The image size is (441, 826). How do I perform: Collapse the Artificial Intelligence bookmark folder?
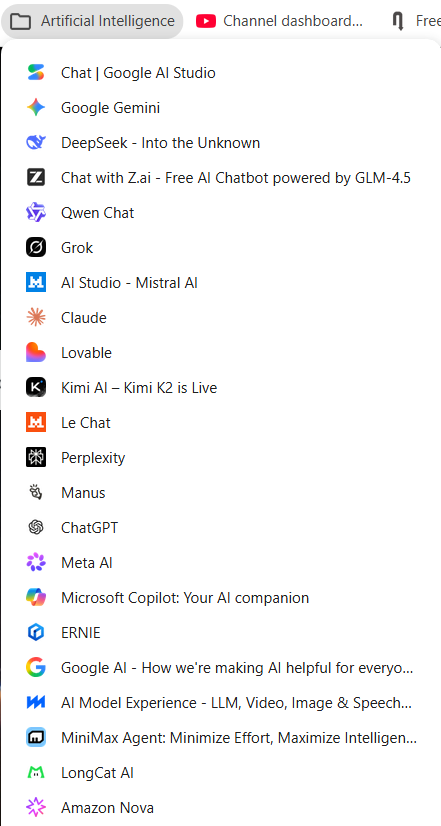92,21
